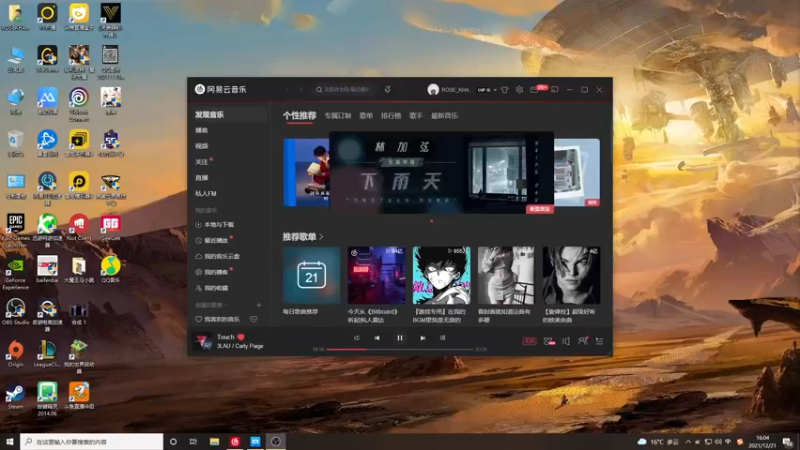
Task: Go forward with the navigation arrow
Action: 301,89
